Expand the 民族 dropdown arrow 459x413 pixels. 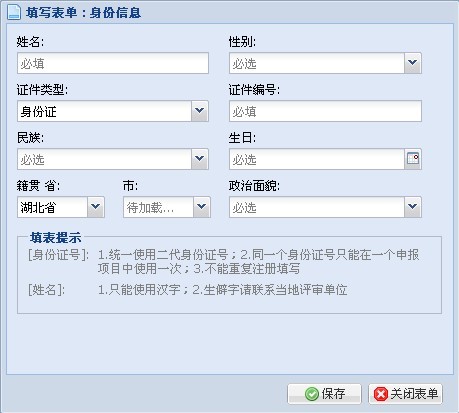200,159
